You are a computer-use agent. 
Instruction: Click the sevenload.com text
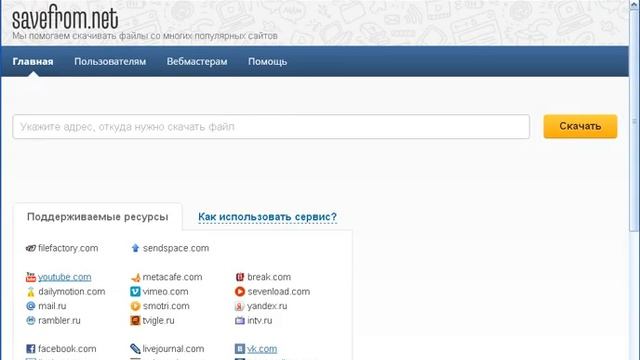(279, 292)
